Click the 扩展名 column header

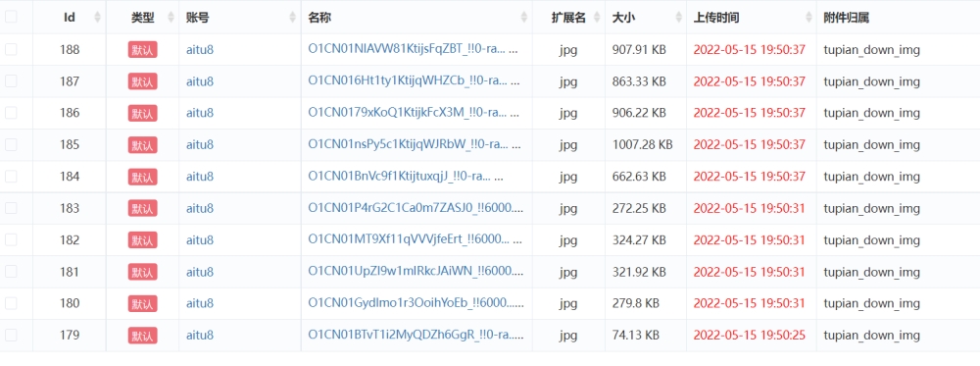(568, 18)
